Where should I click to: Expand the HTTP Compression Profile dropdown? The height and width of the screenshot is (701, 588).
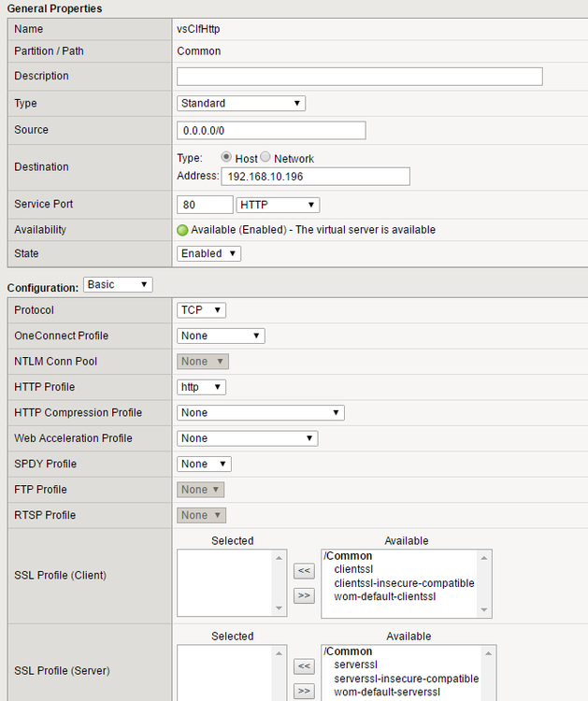(261, 413)
